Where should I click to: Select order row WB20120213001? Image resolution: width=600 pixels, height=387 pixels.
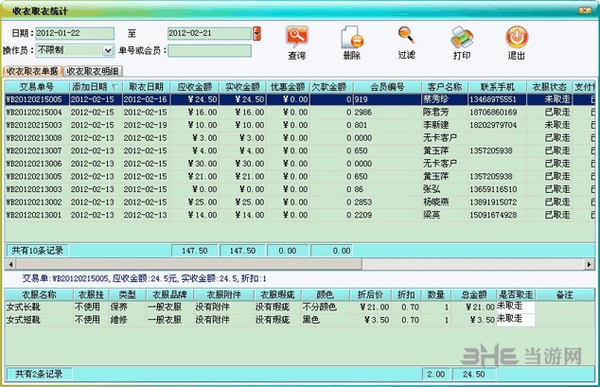click(x=300, y=215)
